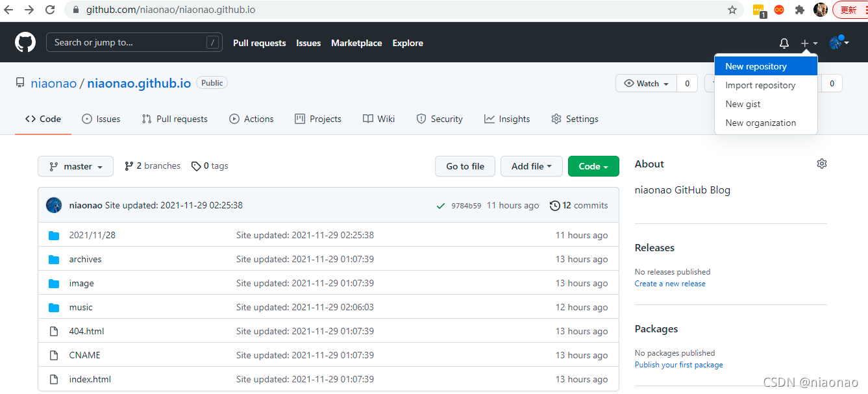The image size is (868, 394).
Task: Open Pull requests in the top navigation
Action: coord(259,43)
